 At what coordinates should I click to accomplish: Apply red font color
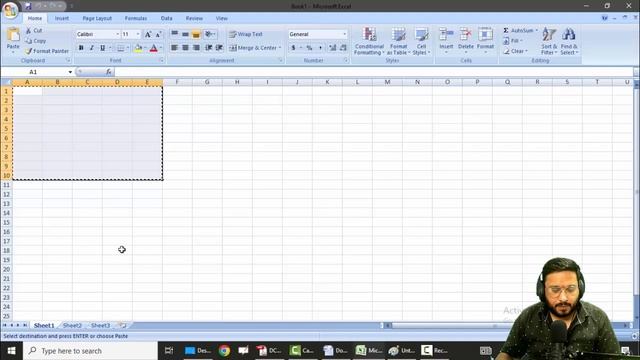click(x=153, y=48)
